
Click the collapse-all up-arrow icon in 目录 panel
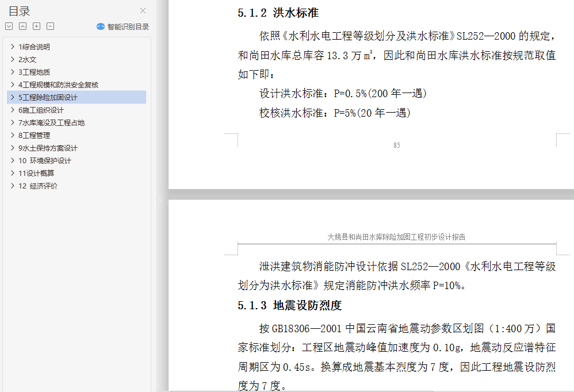(22, 26)
